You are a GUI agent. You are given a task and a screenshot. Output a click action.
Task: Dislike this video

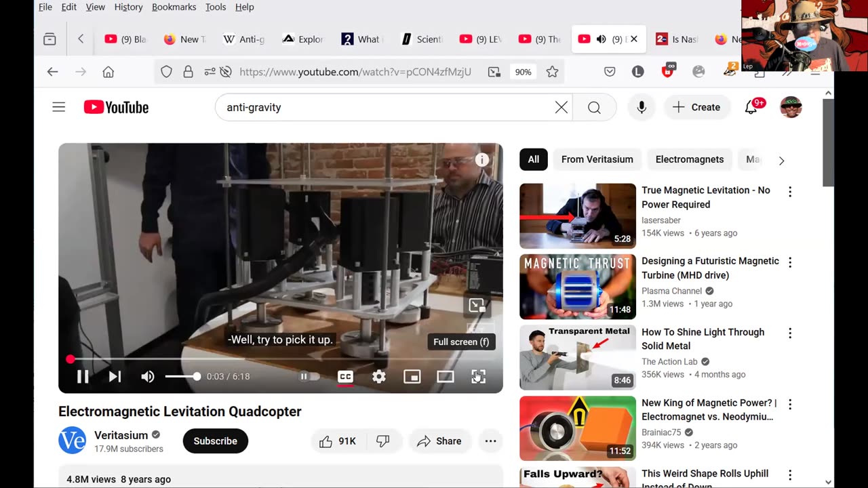pyautogui.click(x=383, y=441)
